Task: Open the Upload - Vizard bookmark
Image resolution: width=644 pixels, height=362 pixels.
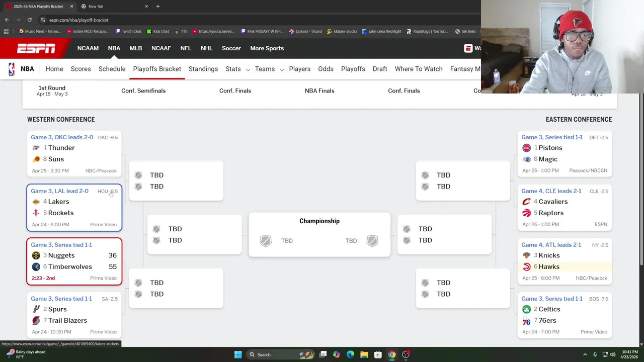Action: point(305,31)
